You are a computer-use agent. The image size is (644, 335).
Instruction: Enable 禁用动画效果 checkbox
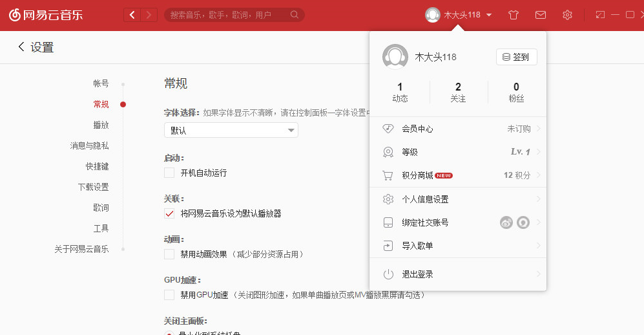click(x=169, y=254)
